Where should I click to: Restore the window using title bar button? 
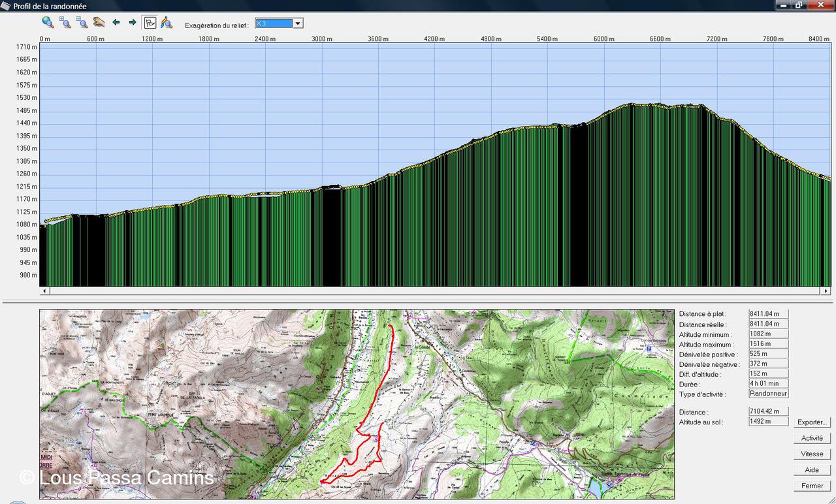(x=799, y=5)
